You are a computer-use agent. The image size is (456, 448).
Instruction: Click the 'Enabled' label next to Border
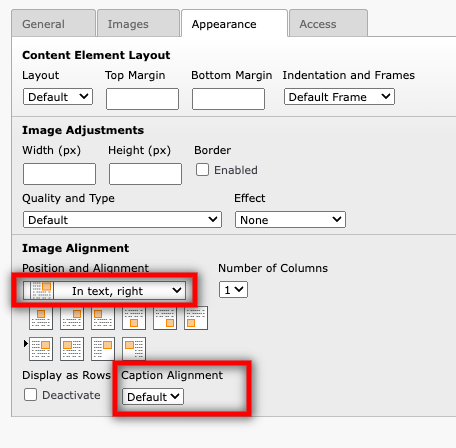pyautogui.click(x=236, y=170)
